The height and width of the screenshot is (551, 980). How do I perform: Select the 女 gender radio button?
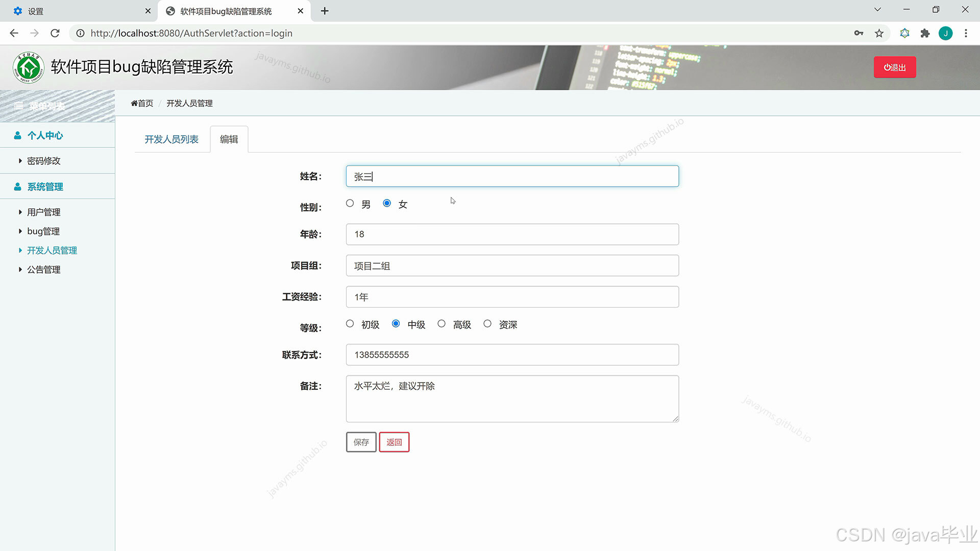pos(387,203)
